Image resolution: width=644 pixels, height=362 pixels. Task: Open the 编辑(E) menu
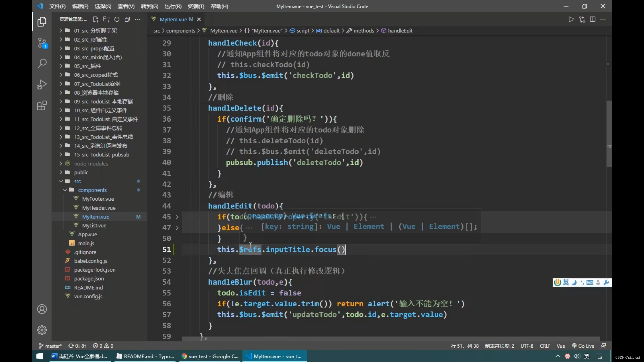click(x=80, y=6)
